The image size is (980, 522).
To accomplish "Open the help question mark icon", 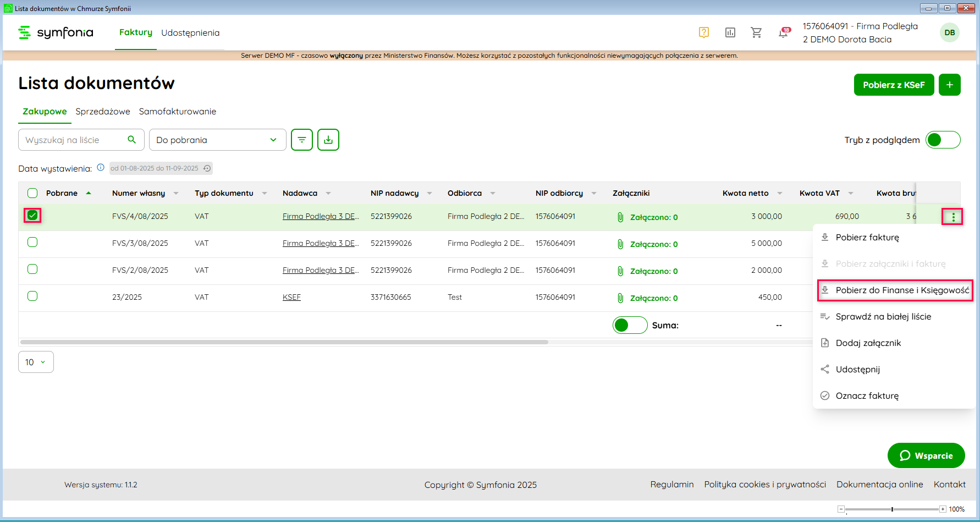I will (x=703, y=32).
